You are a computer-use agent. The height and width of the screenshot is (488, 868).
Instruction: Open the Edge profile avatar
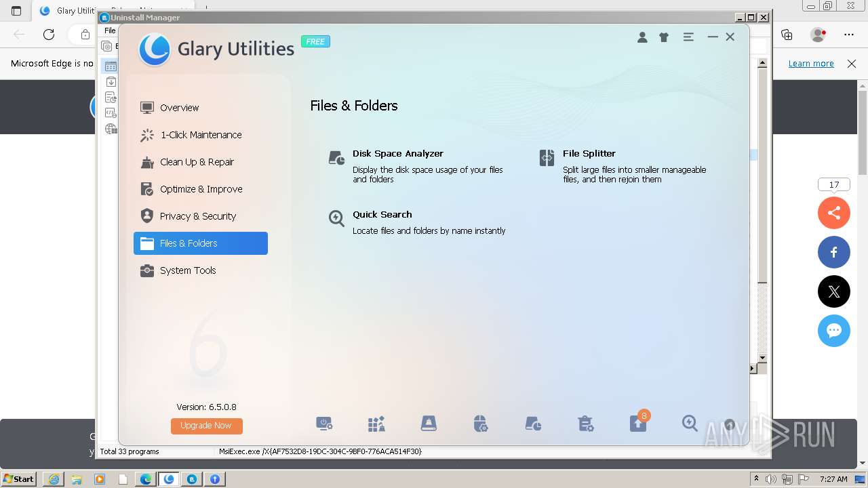pyautogui.click(x=818, y=35)
